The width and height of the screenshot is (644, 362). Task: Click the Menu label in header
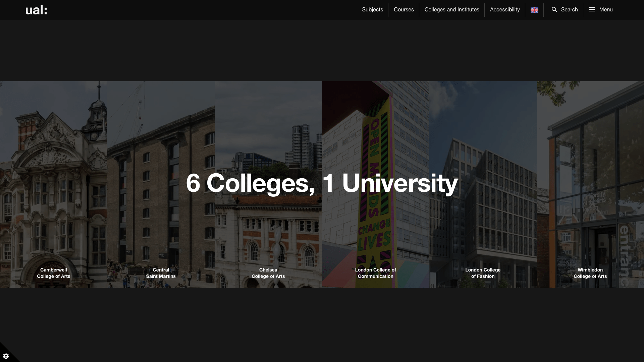pos(606,10)
